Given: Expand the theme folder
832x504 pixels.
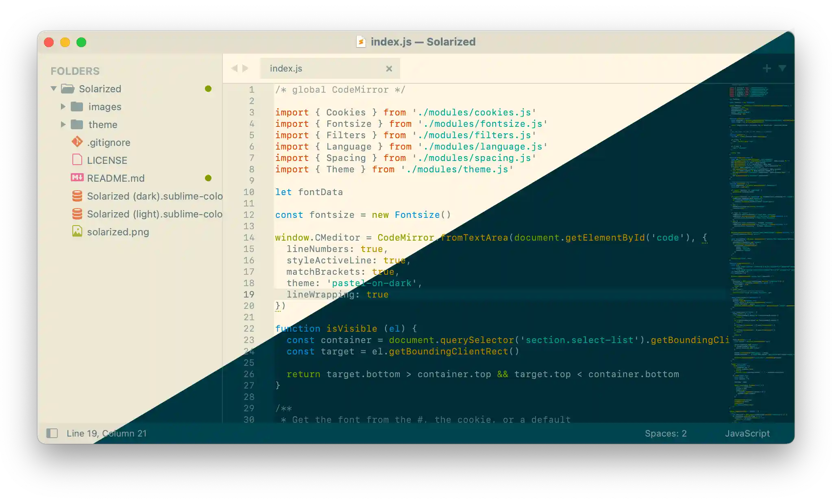Looking at the screenshot, I should coord(63,124).
